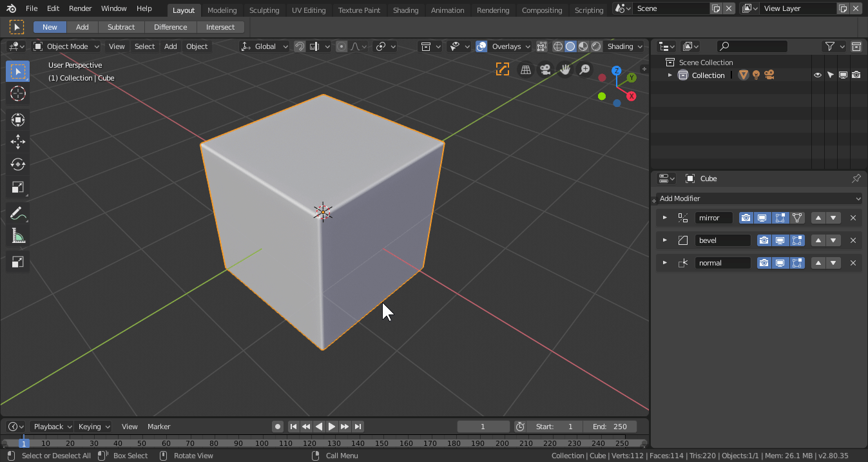
Task: Select the Measure tool
Action: click(18, 236)
